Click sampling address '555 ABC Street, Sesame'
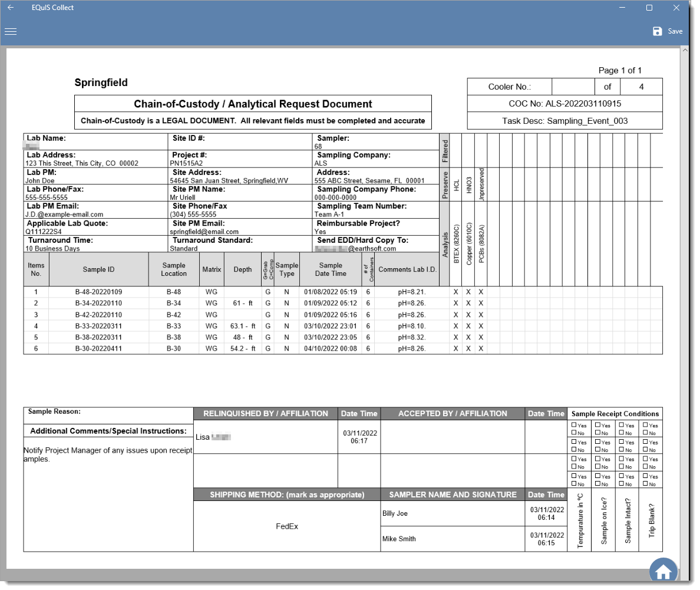 tap(369, 181)
